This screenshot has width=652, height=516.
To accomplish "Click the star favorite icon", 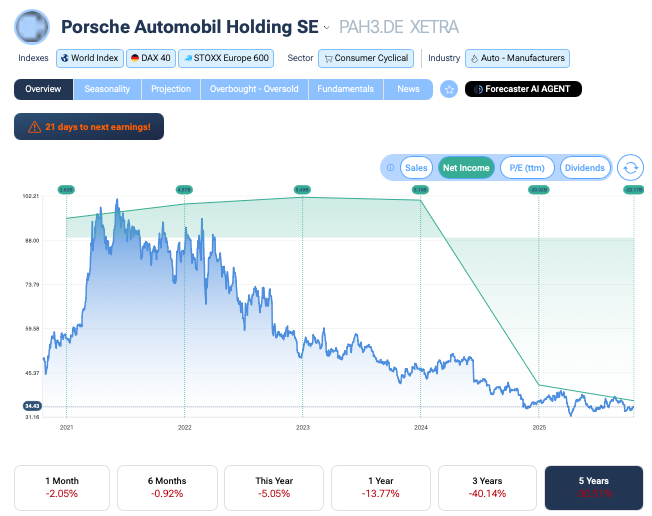I will [x=449, y=89].
